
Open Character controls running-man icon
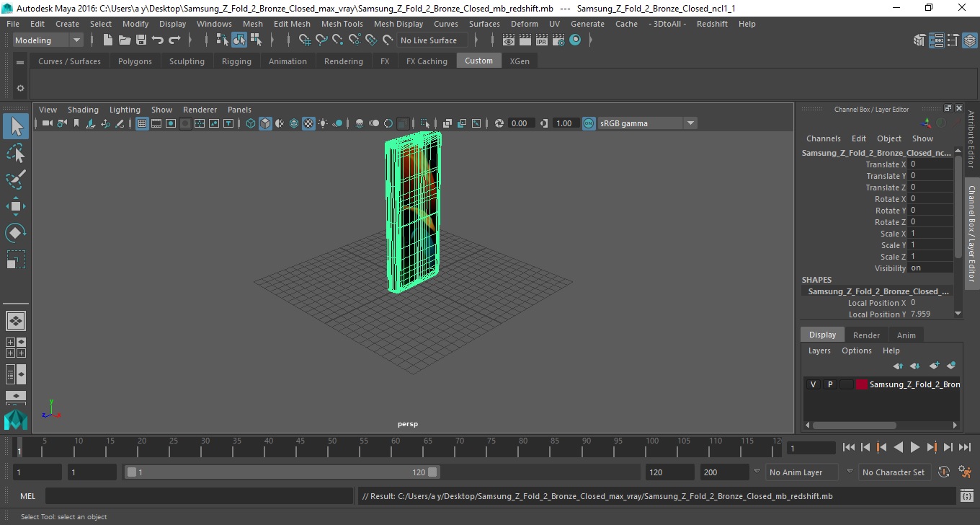[x=965, y=472]
